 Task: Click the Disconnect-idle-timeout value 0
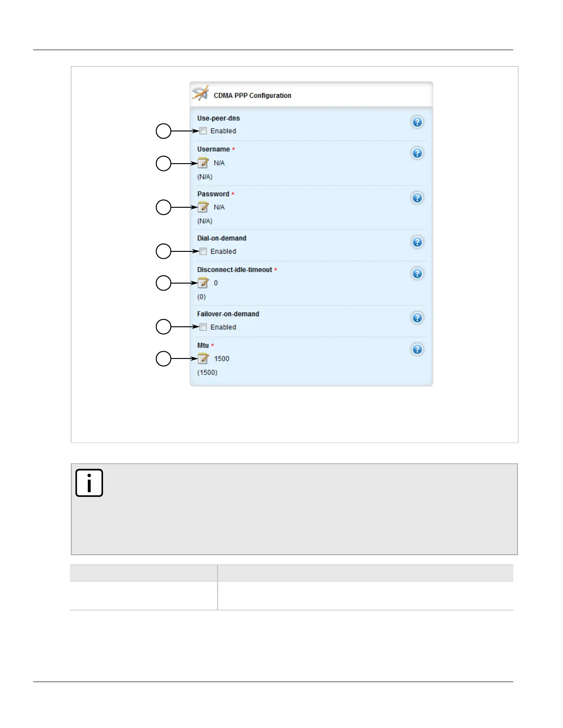tap(216, 283)
